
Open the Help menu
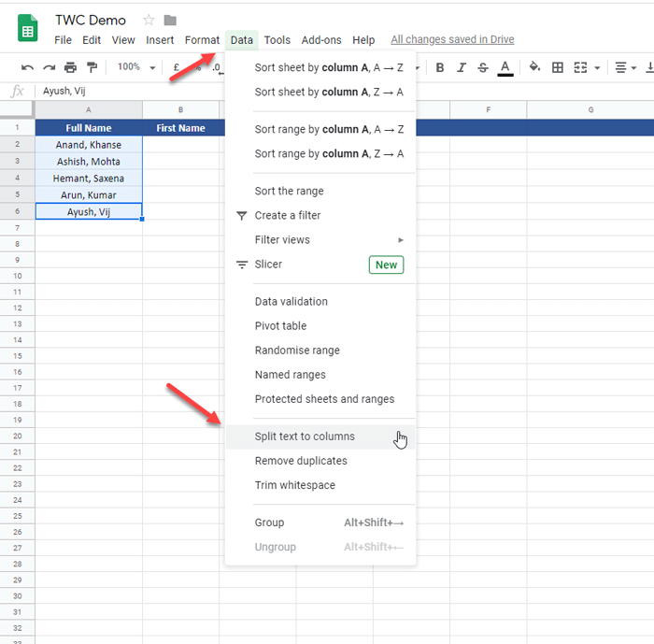pos(363,40)
